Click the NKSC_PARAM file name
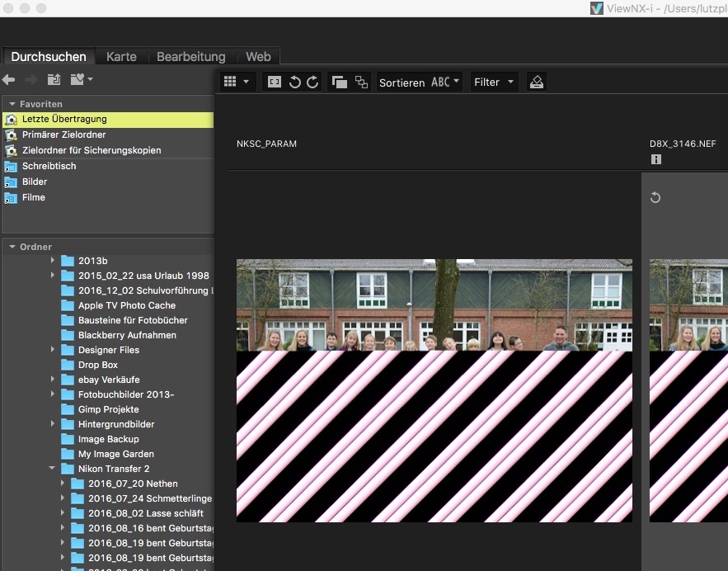The width and height of the screenshot is (728, 571). (266, 144)
